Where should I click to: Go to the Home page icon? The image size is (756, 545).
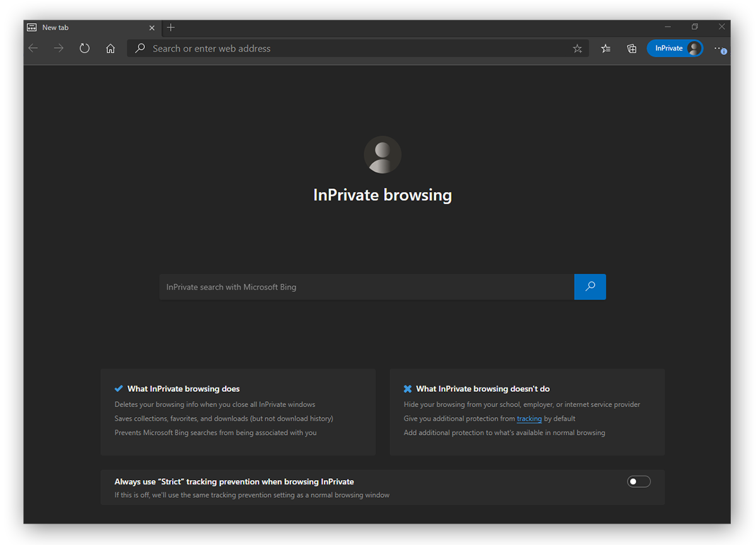click(110, 49)
